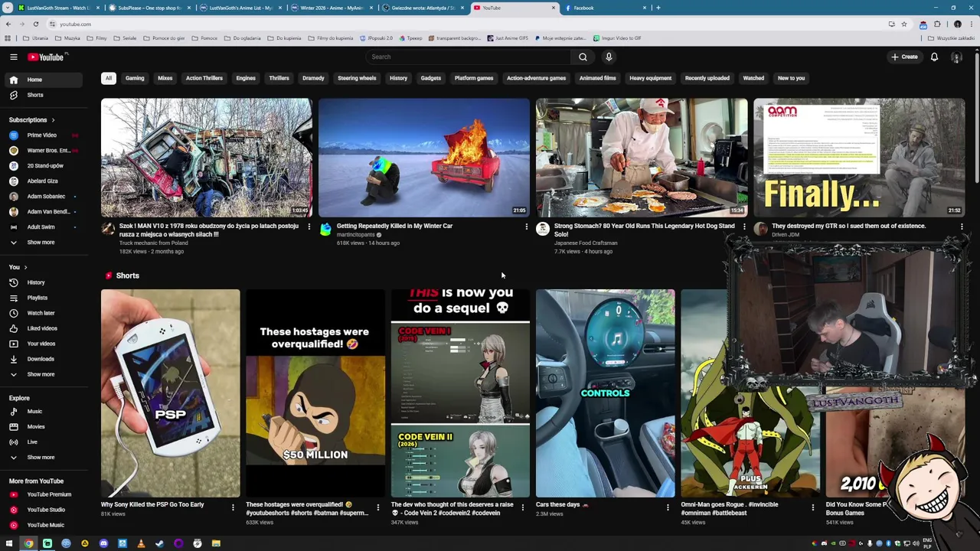Click the Create button
The width and height of the screenshot is (980, 551).
click(904, 57)
